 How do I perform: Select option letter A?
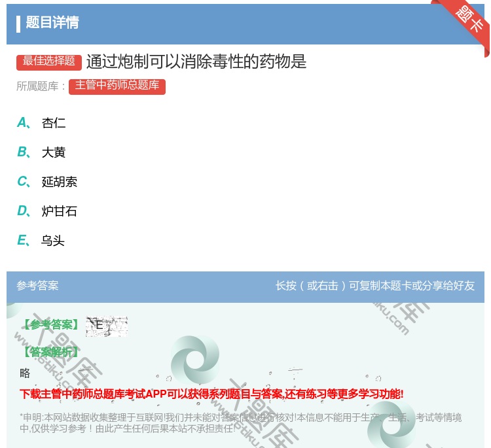tap(23, 123)
